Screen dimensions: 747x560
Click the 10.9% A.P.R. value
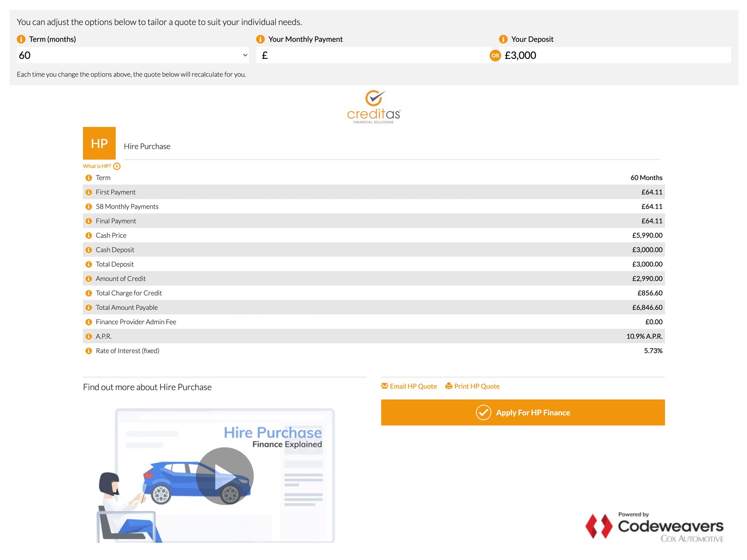pyautogui.click(x=644, y=336)
